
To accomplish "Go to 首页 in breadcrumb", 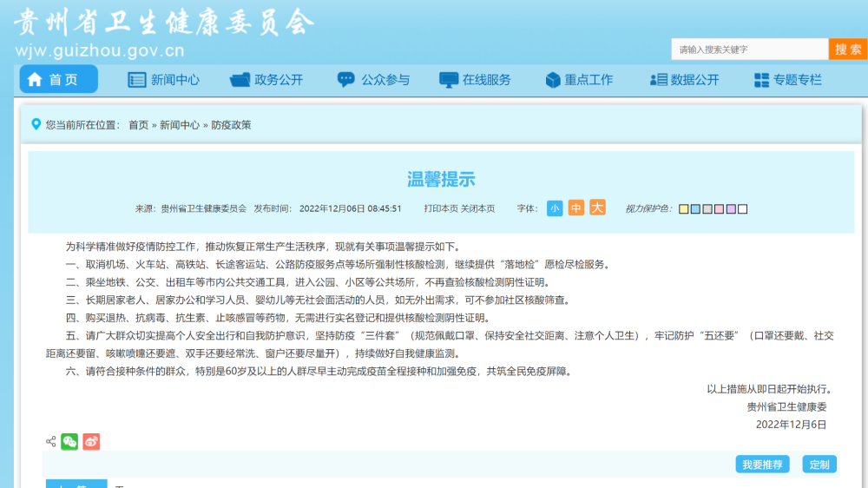I will tap(138, 125).
